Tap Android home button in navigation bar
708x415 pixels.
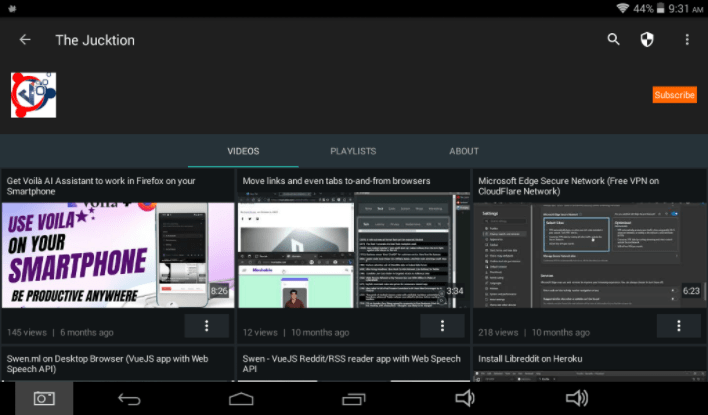tap(241, 399)
